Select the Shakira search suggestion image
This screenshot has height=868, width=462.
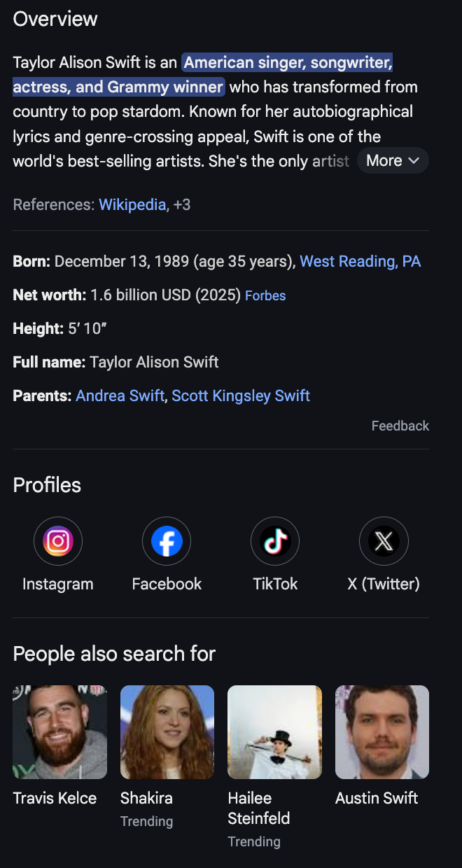pos(167,731)
